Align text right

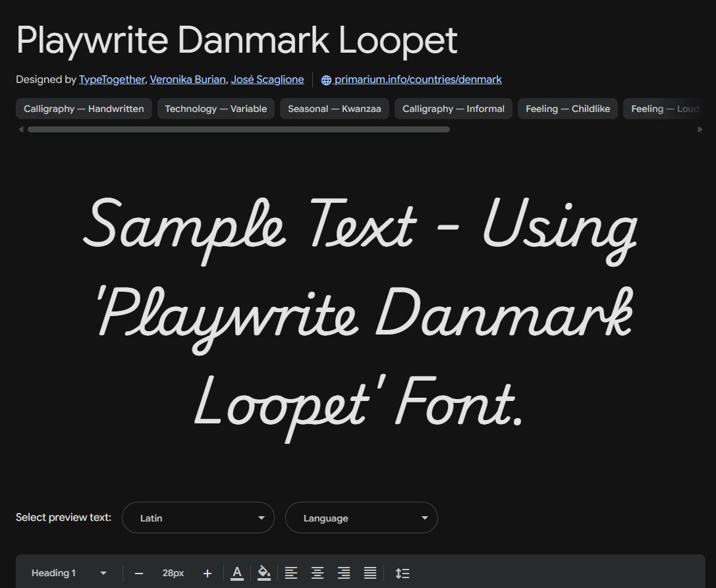point(344,573)
